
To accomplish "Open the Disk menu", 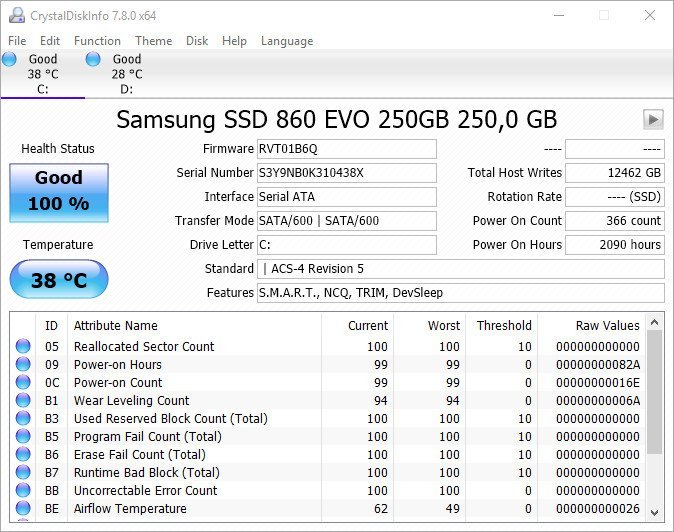I will pos(197,41).
